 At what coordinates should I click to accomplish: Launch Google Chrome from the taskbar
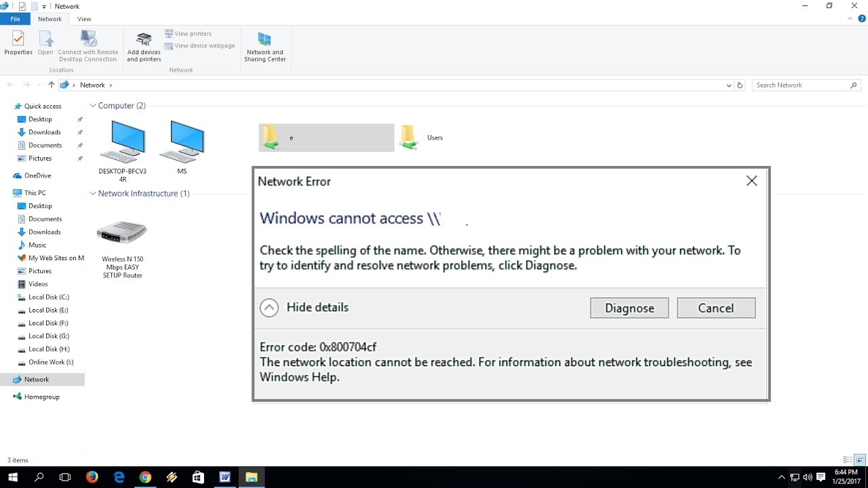click(145, 477)
